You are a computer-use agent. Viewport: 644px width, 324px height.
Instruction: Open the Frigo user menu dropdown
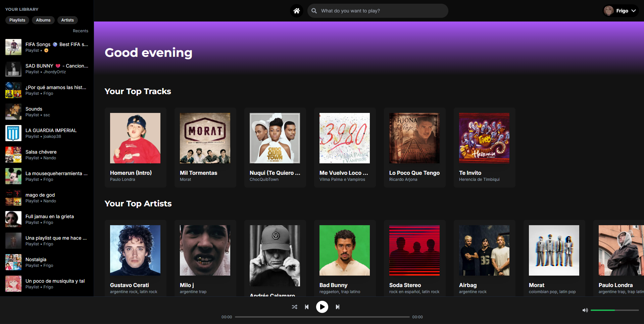pos(621,11)
